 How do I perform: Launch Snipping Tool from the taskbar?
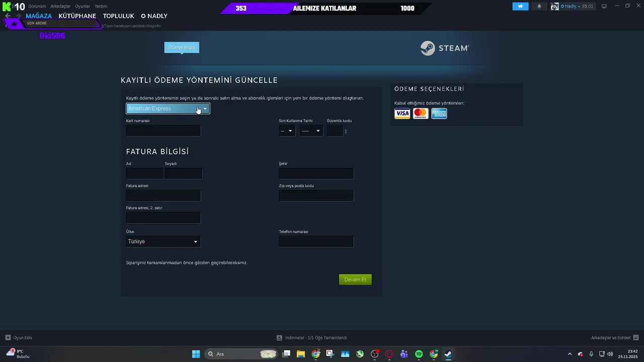pyautogui.click(x=330, y=354)
